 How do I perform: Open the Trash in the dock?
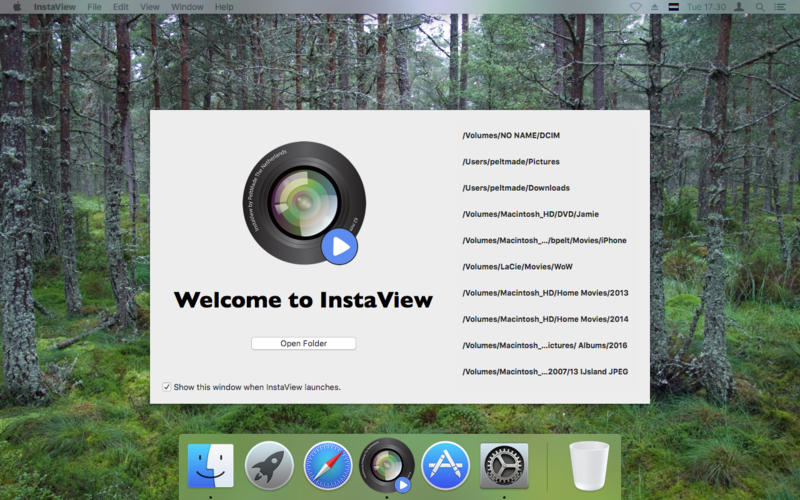[x=589, y=466]
